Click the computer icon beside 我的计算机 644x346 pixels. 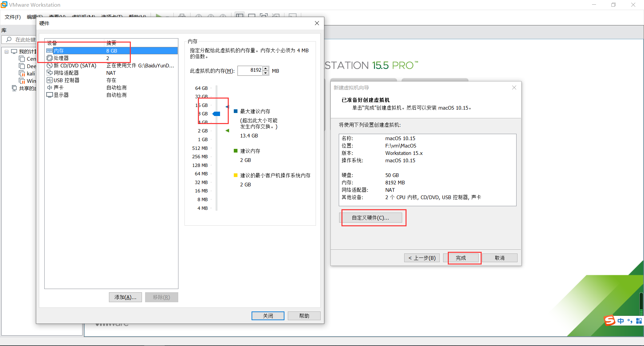click(14, 51)
